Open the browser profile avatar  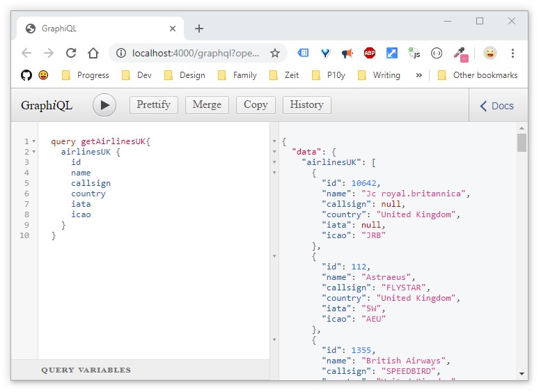(x=490, y=53)
